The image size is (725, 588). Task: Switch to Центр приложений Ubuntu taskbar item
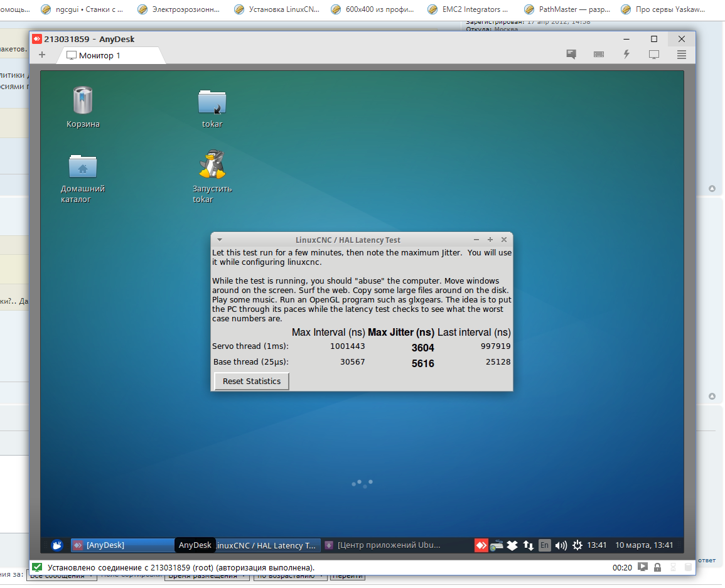384,545
